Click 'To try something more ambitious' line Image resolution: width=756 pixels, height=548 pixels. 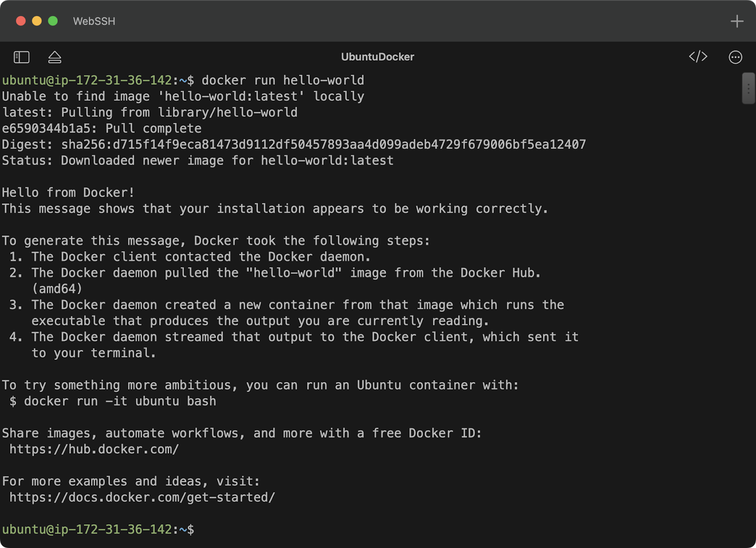pyautogui.click(x=260, y=385)
